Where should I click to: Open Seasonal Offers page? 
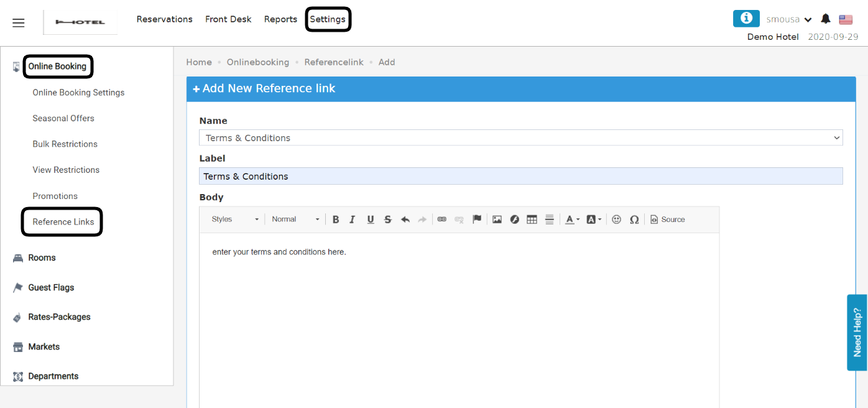tap(63, 118)
